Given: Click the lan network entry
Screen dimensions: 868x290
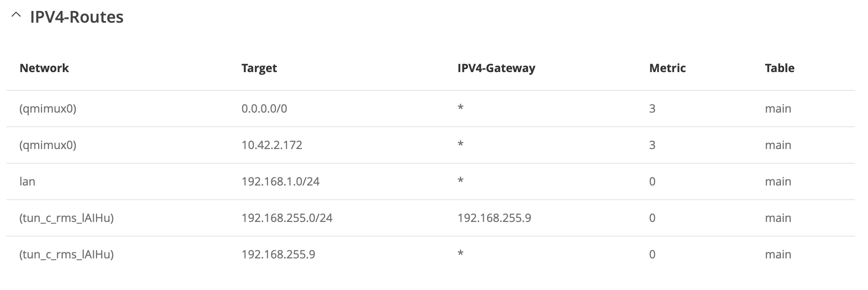Looking at the screenshot, I should click(27, 181).
